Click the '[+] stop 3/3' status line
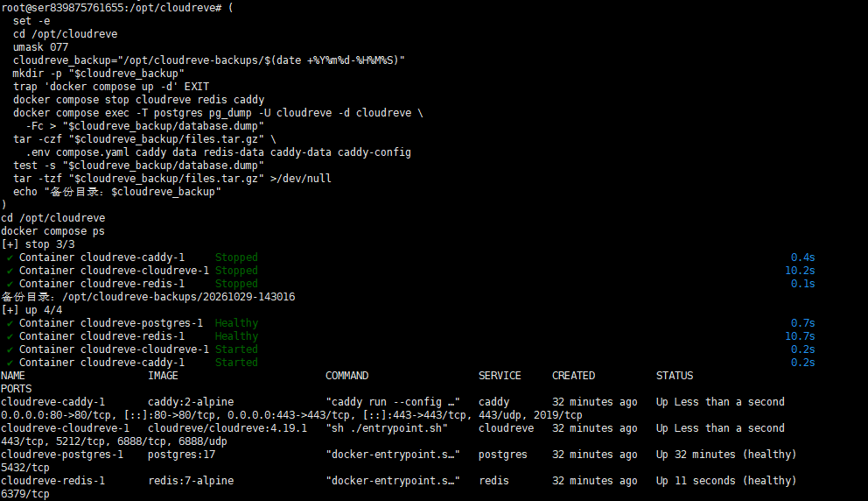The width and height of the screenshot is (868, 501). (x=38, y=244)
